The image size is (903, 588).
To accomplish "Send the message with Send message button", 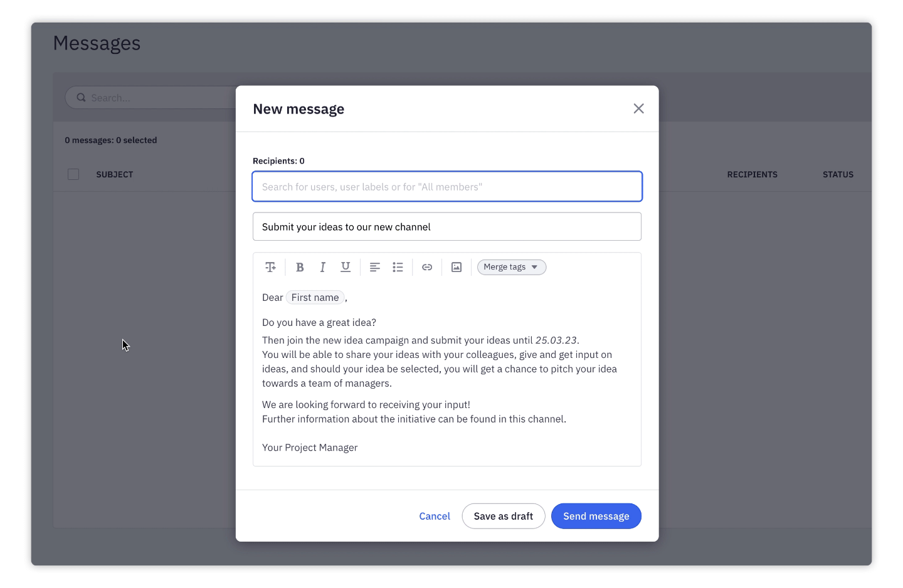I will coord(596,516).
